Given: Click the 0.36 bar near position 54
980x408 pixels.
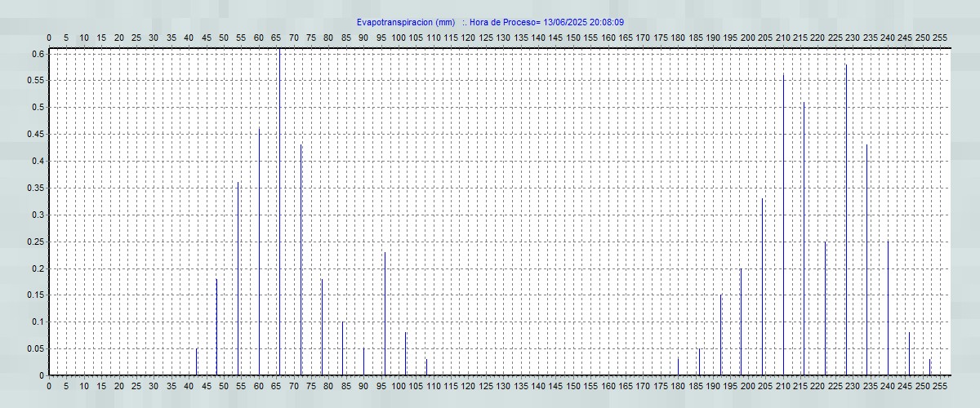Looking at the screenshot, I should pos(238,278).
